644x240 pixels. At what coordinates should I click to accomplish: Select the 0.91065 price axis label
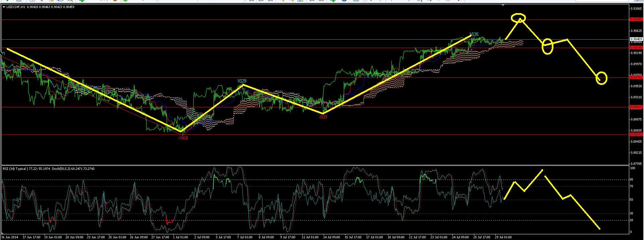(x=636, y=8)
